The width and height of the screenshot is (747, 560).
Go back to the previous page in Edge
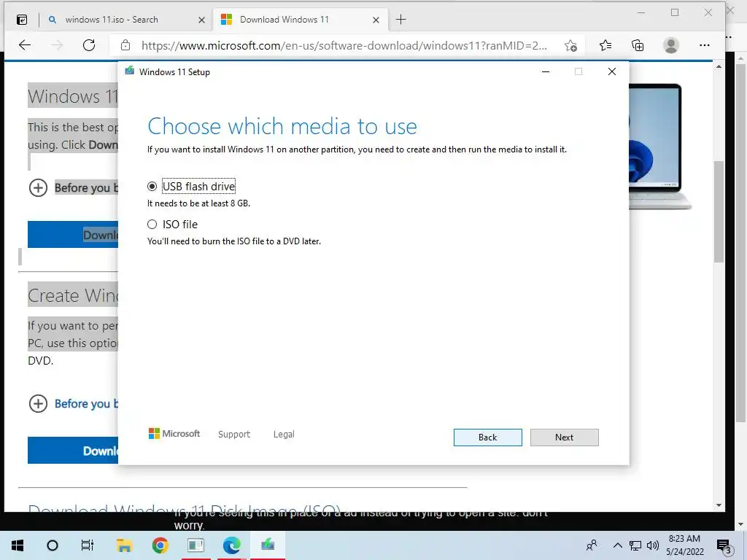(x=25, y=45)
